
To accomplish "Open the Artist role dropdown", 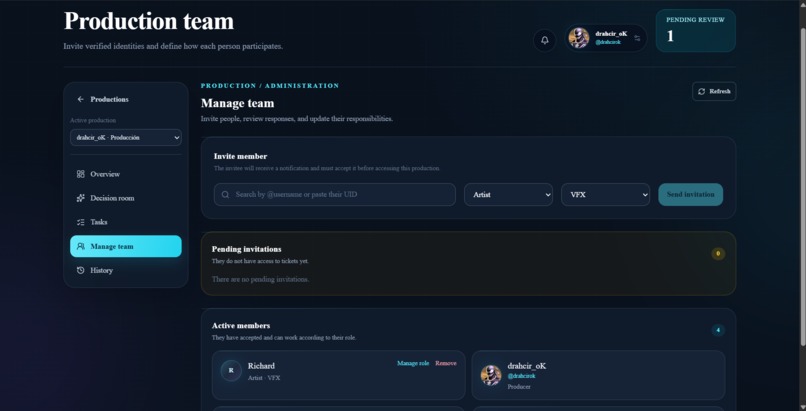I will point(508,195).
